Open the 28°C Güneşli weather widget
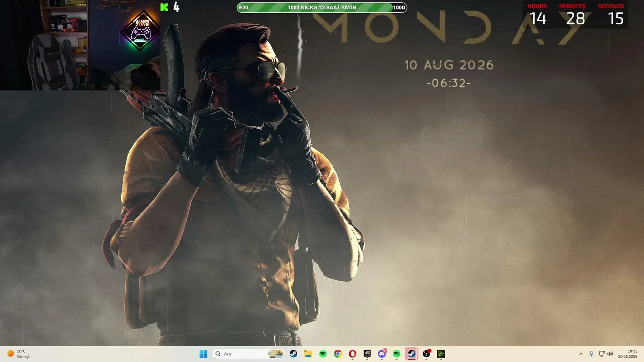This screenshot has height=362, width=644. click(19, 354)
